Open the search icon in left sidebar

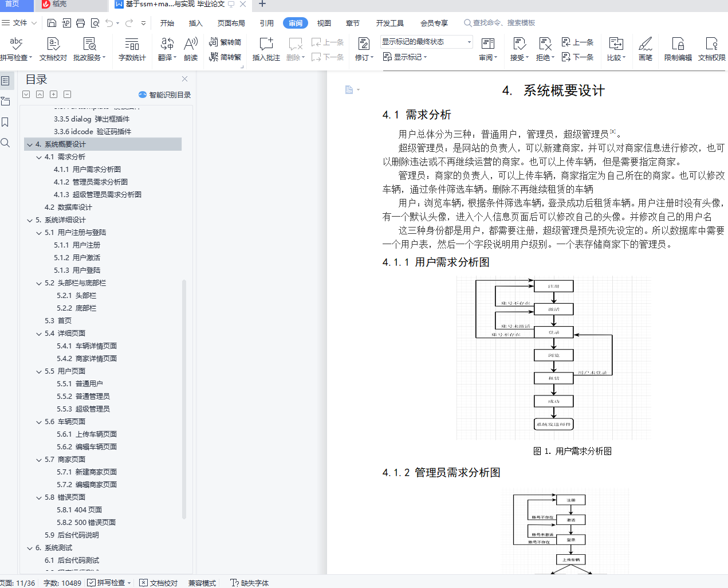5,143
